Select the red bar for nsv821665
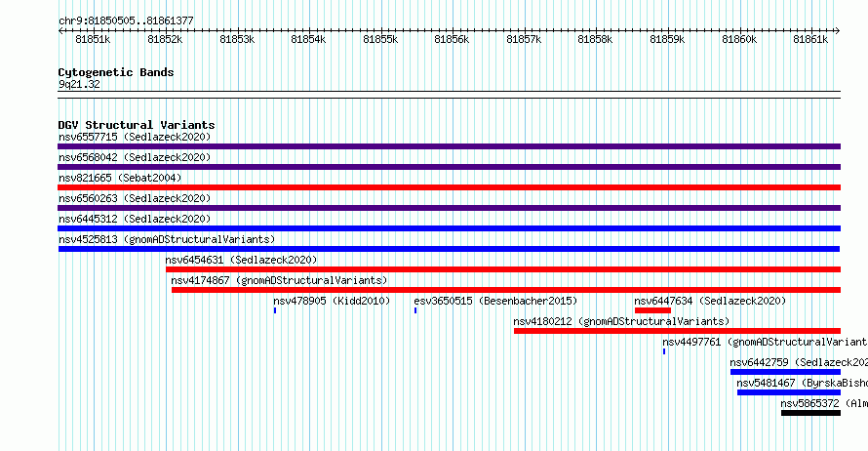This screenshot has height=451, width=868. pyautogui.click(x=449, y=187)
